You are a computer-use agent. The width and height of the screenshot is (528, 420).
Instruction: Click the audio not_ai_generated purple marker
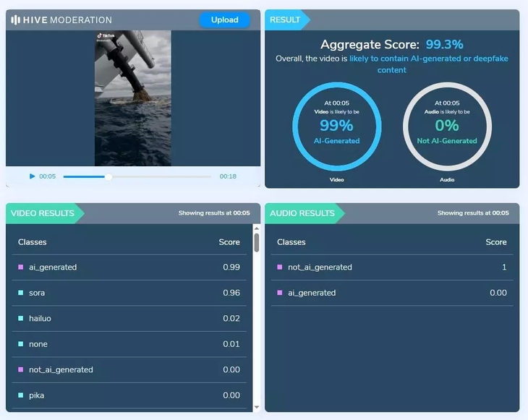(280, 267)
